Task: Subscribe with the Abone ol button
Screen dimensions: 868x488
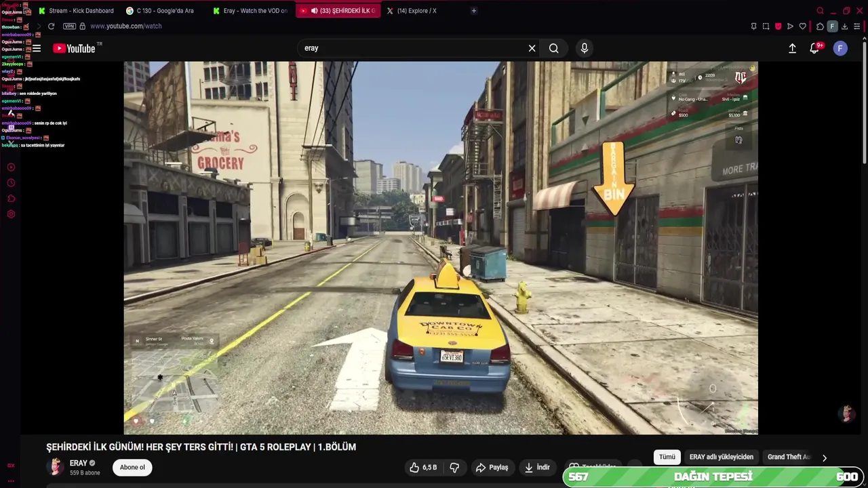Action: click(132, 467)
